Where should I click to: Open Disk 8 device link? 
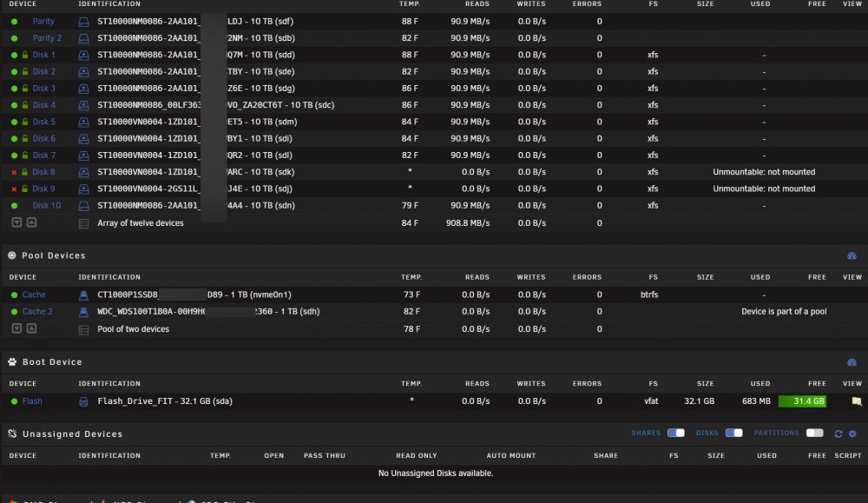[43, 172]
